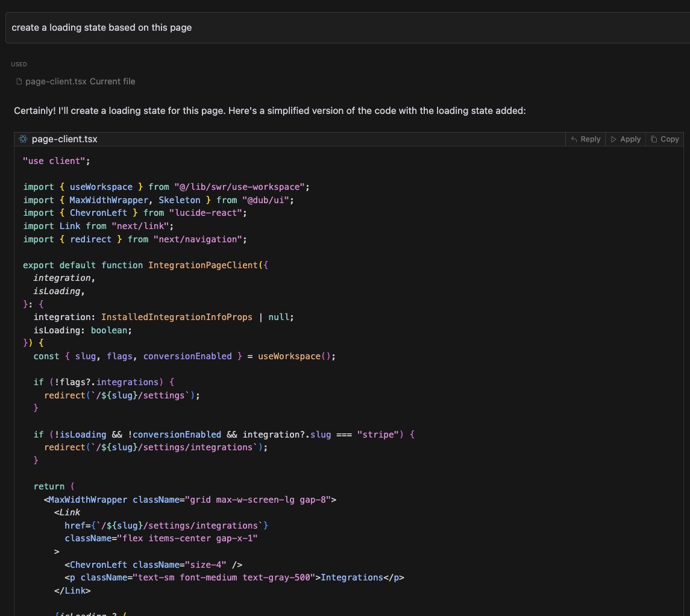The height and width of the screenshot is (616, 690).
Task: Focus the prompt input with loading state text
Action: (x=348, y=28)
